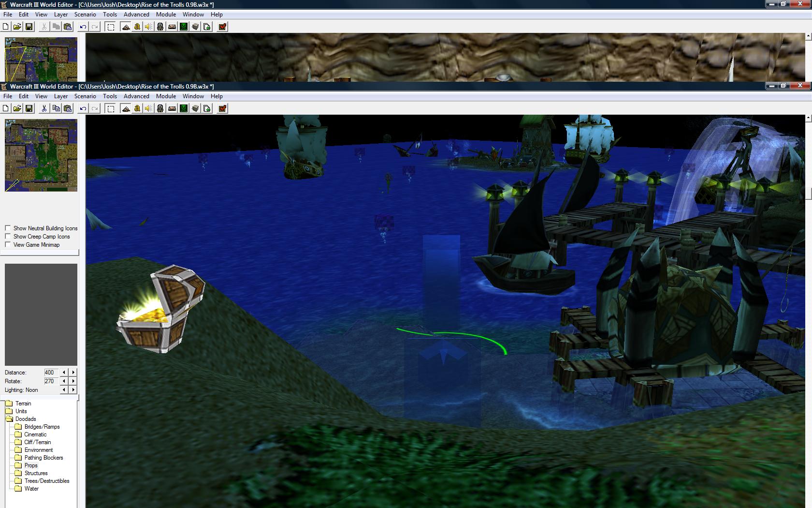Open the File menu in front window
The width and height of the screenshot is (812, 508).
8,96
